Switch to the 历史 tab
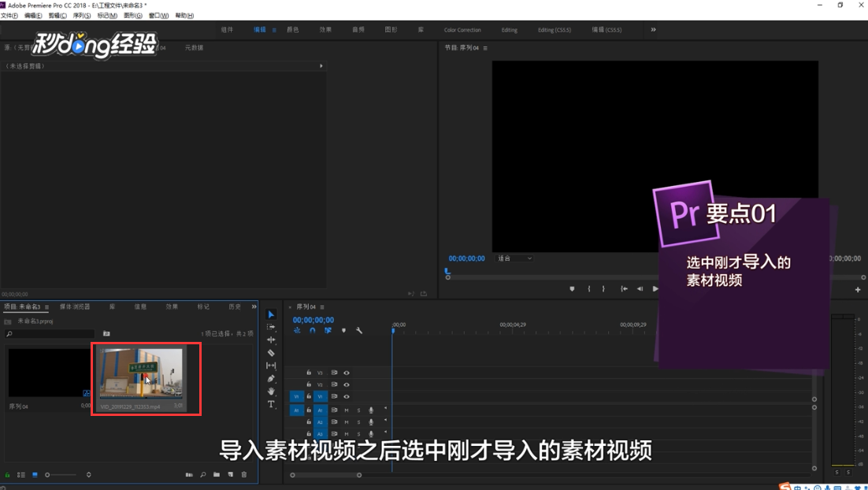Image resolution: width=868 pixels, height=490 pixels. 235,306
